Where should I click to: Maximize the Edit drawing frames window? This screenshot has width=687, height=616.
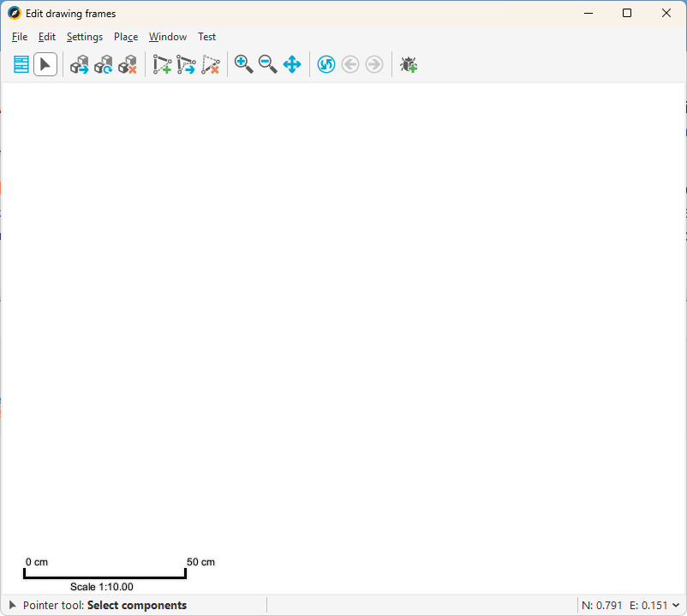[x=627, y=13]
